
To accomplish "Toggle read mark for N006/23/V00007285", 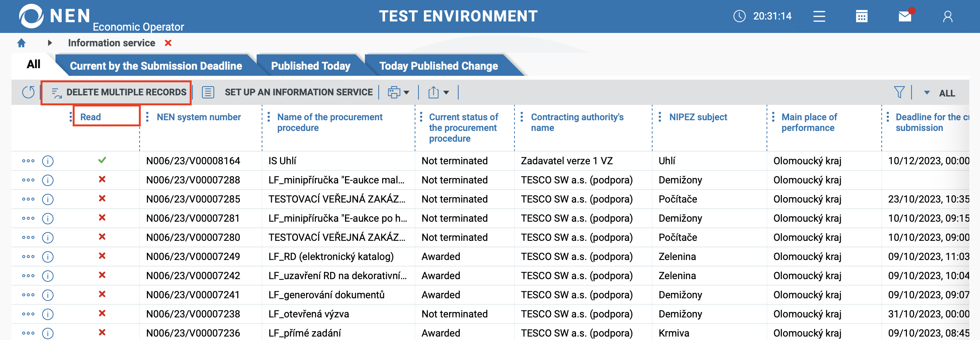I will pos(102,199).
